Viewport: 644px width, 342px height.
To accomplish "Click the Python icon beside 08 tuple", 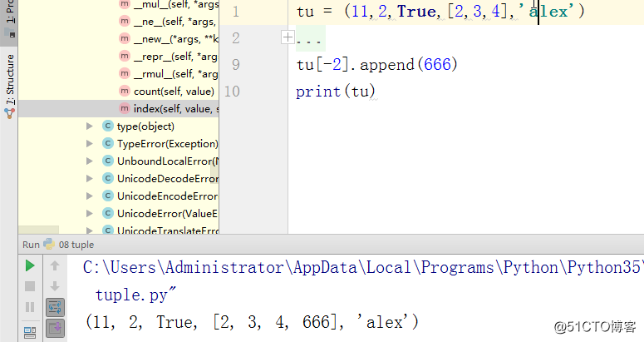I will tap(49, 244).
